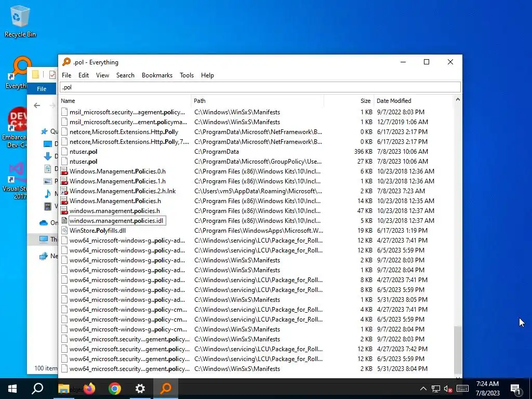This screenshot has width=532, height=399.
Task: Click the network tray icon
Action: (x=436, y=389)
